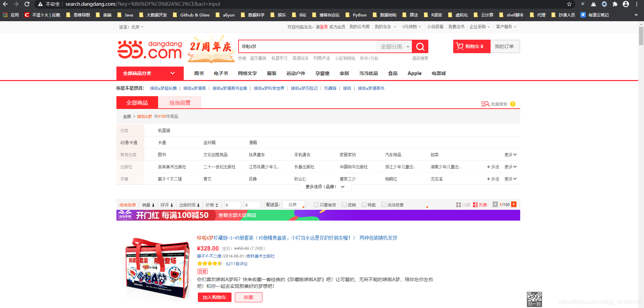644x308 pixels.
Task: Show more bookmarks with double chevron
Action: 636,15
